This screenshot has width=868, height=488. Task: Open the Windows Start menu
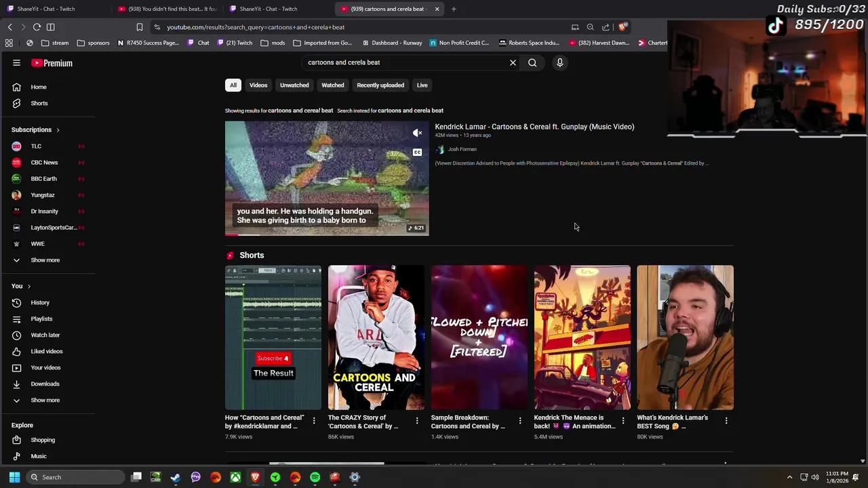tap(14, 477)
